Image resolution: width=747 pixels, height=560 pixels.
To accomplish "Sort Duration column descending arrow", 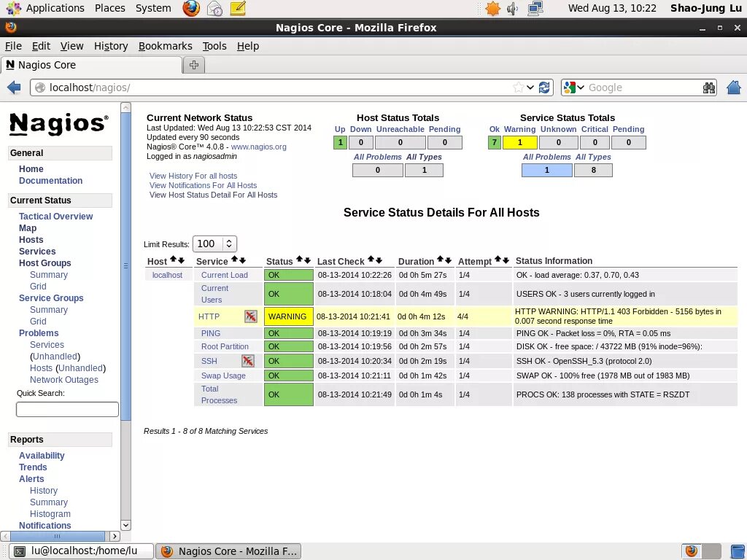I will pos(448,260).
